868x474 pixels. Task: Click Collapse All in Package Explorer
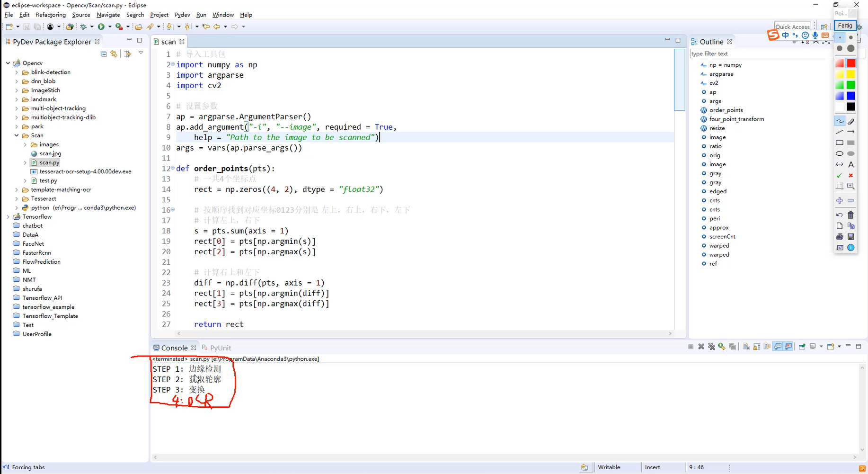click(104, 54)
